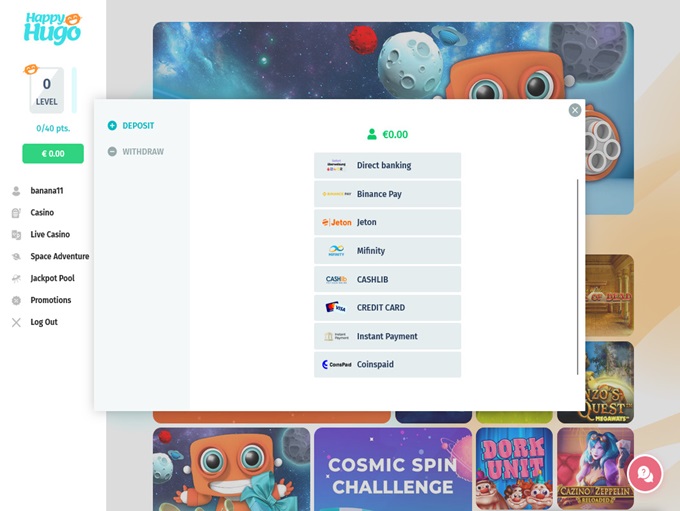
Task: Choose Coinspaid payment method
Action: pos(387,365)
